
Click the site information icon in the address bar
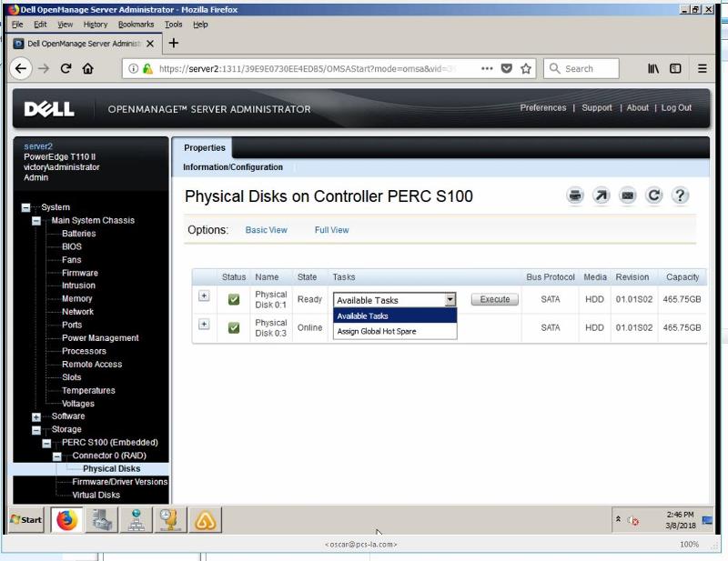133,69
